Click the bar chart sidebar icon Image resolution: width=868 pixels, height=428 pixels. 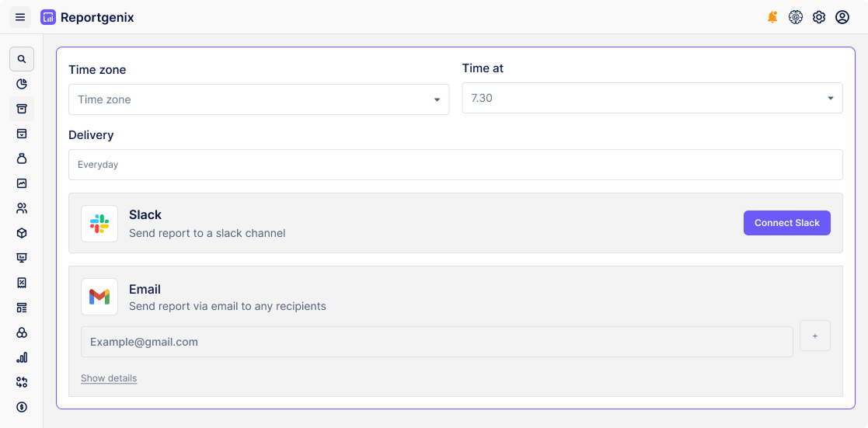pyautogui.click(x=22, y=357)
